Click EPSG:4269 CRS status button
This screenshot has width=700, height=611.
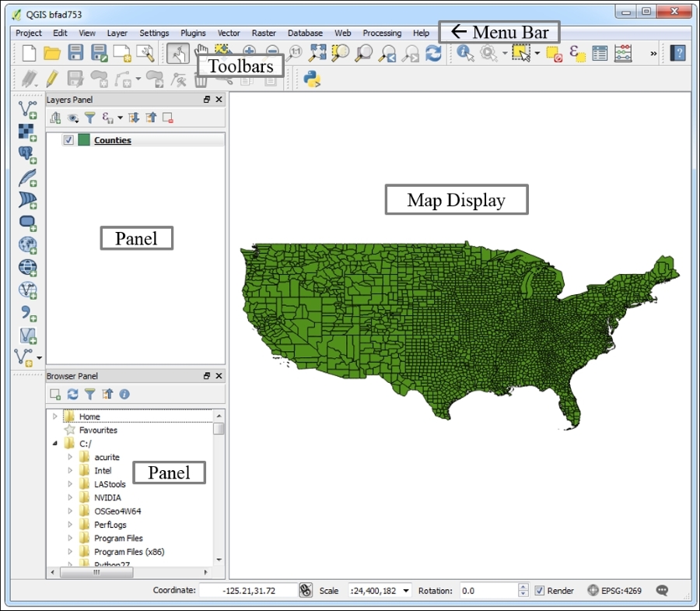pos(614,591)
